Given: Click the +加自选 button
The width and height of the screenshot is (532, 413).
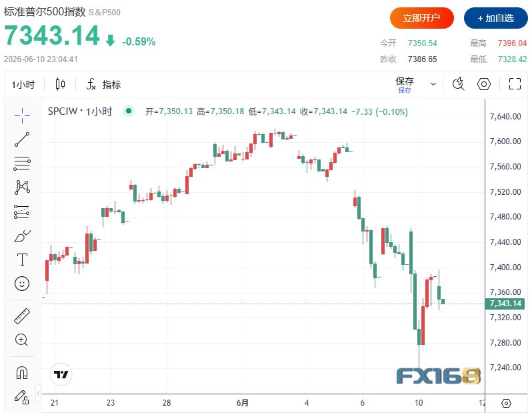Looking at the screenshot, I should tap(496, 18).
